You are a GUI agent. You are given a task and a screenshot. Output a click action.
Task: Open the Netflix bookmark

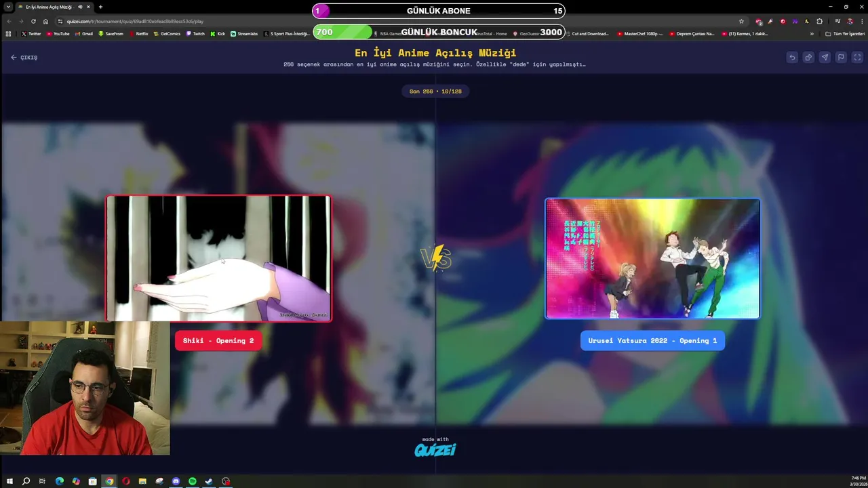138,33
